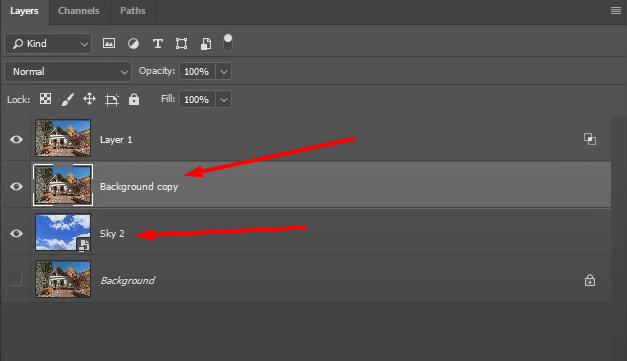Open the Paths tab
The width and height of the screenshot is (627, 361).
pyautogui.click(x=132, y=11)
